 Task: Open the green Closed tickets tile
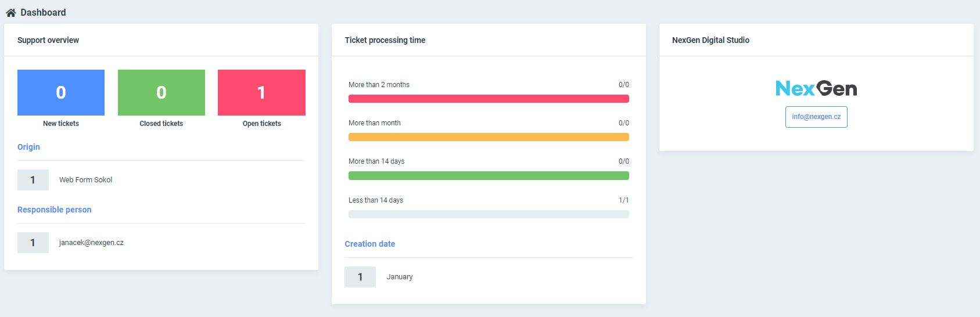pos(161,92)
